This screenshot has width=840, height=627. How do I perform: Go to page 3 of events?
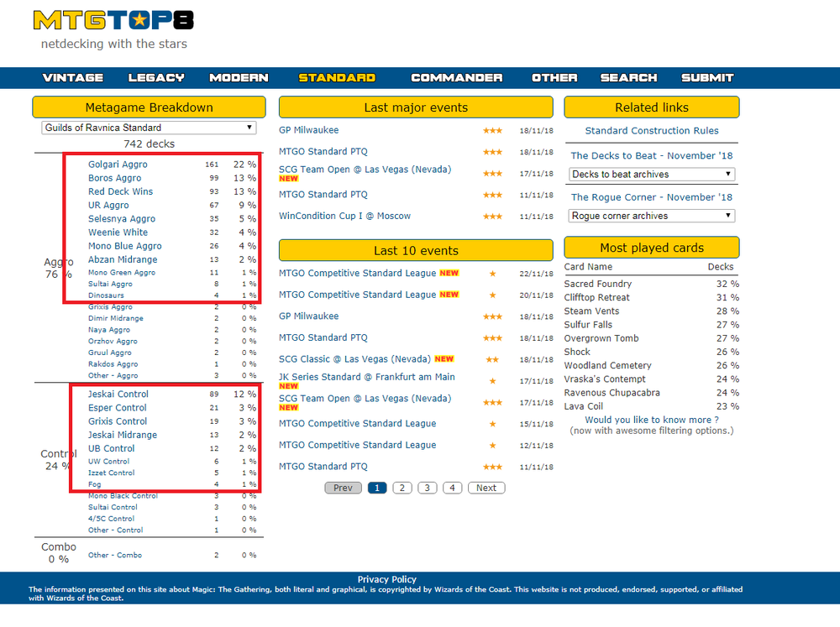click(428, 488)
